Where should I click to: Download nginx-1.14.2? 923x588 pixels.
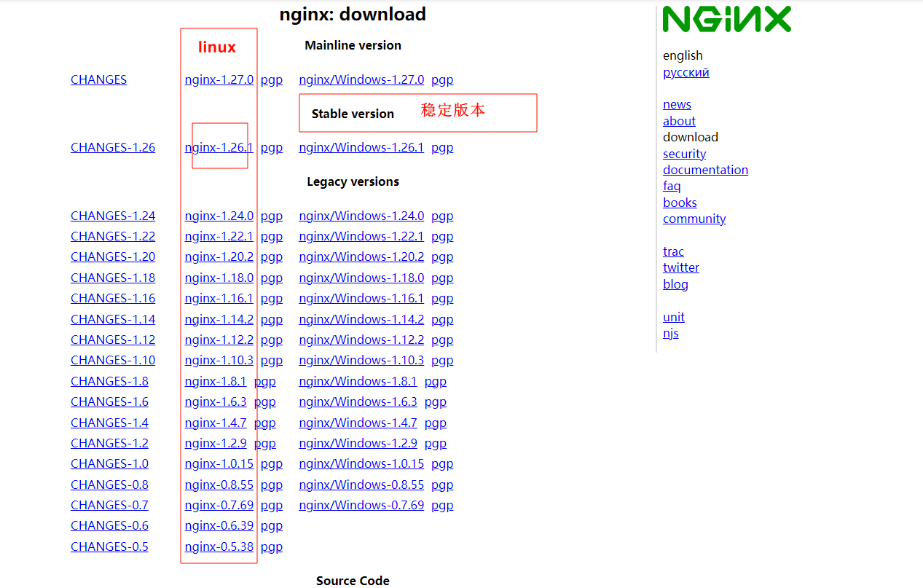219,319
